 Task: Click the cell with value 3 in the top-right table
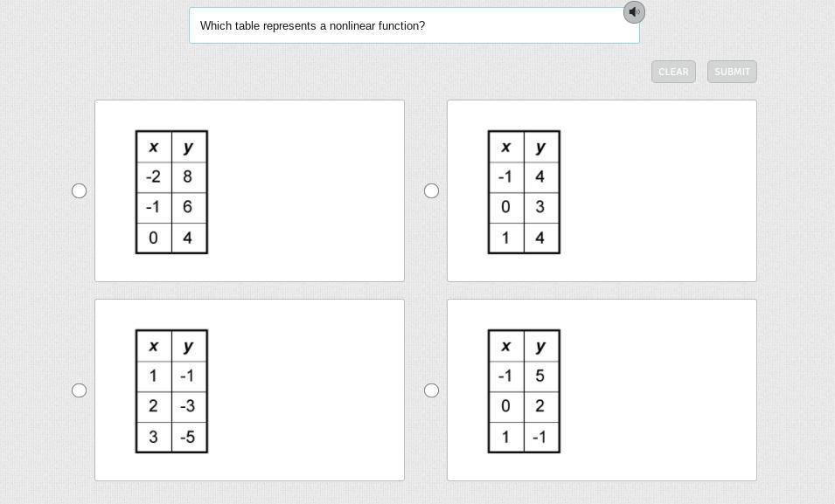[541, 208]
